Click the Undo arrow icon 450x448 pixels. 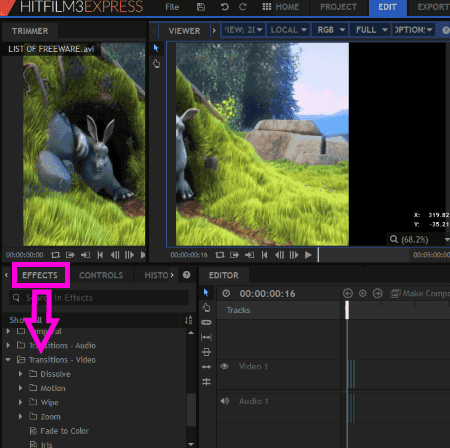(x=225, y=7)
